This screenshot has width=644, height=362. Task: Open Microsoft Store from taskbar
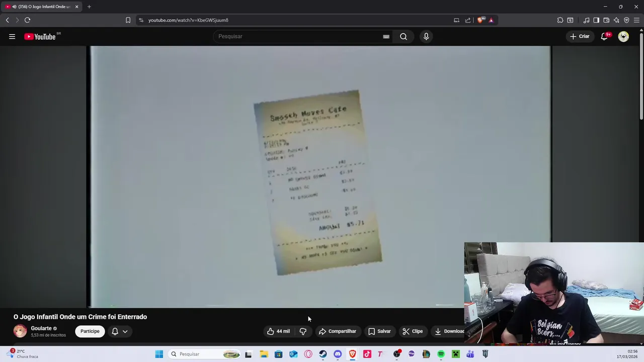[278, 354]
